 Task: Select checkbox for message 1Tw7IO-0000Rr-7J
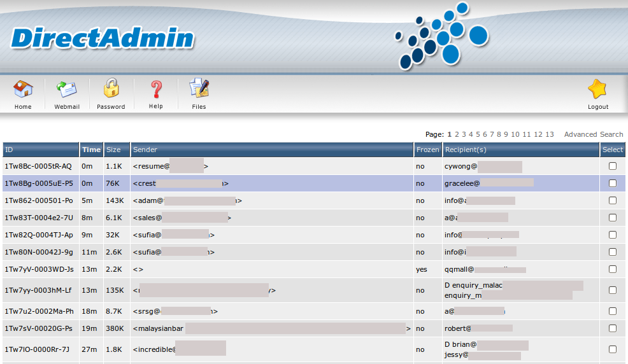pyautogui.click(x=612, y=349)
